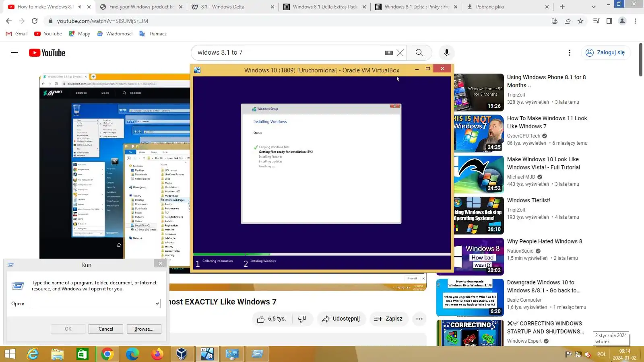Install the app from the address bar
Viewport: 644px width, 362px height.
555,21
